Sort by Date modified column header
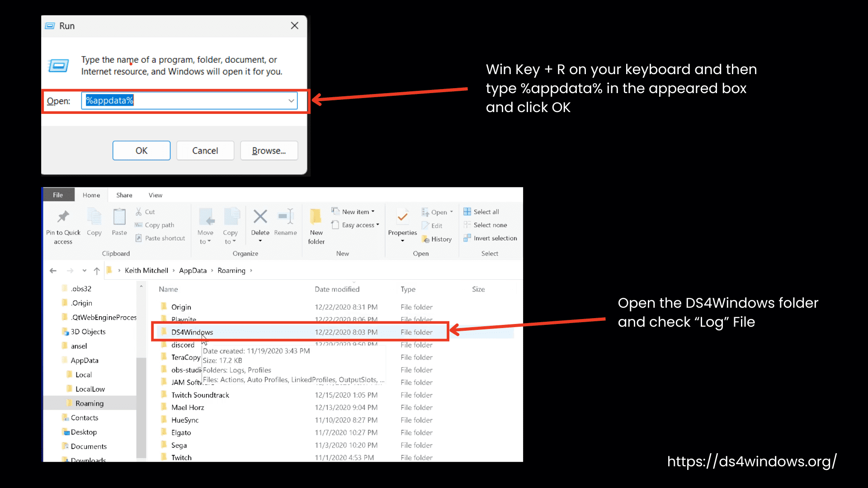The image size is (868, 488). coord(337,289)
